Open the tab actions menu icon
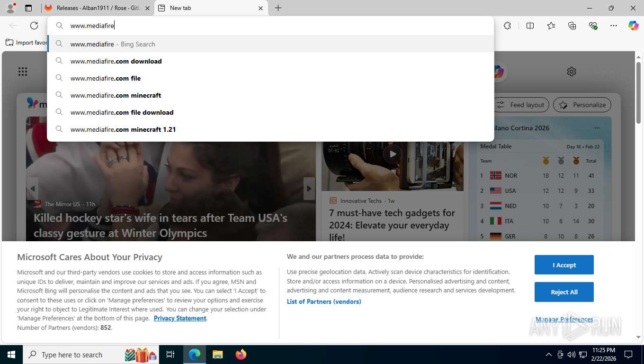Viewport: 644px width, 364px height. click(28, 8)
